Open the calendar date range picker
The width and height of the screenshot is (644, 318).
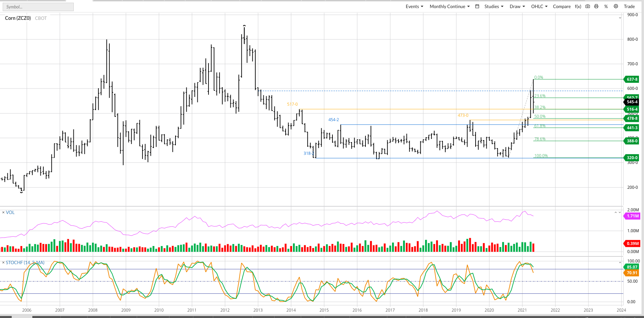tap(477, 6)
